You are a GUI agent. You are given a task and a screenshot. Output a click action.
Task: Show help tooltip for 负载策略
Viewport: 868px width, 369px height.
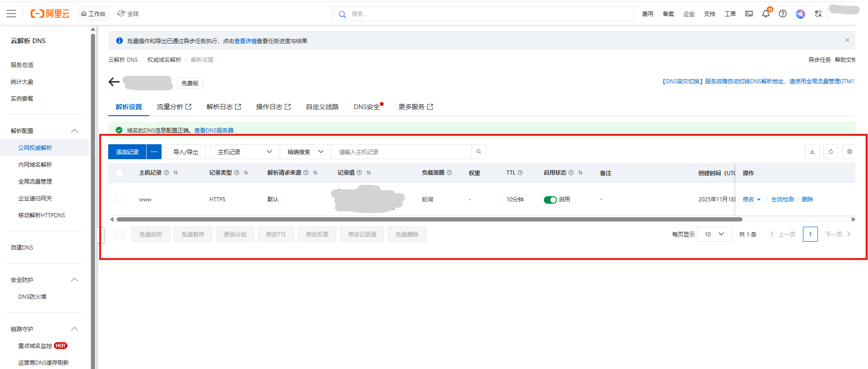(x=449, y=173)
